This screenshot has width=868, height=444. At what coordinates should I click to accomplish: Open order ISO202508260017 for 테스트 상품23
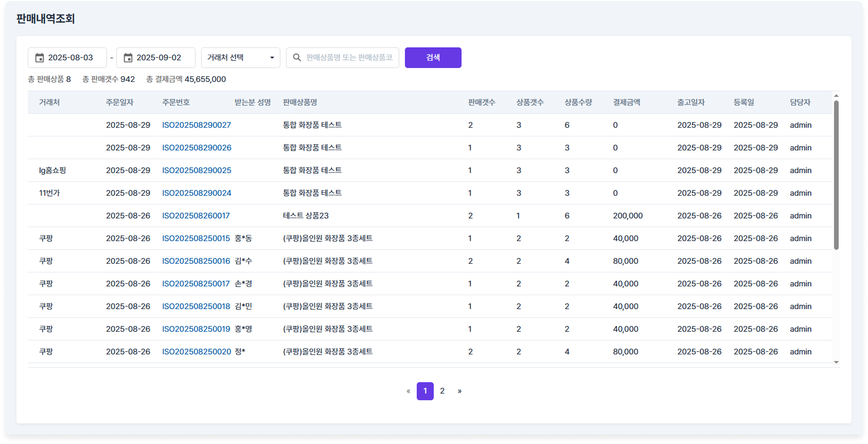click(196, 216)
